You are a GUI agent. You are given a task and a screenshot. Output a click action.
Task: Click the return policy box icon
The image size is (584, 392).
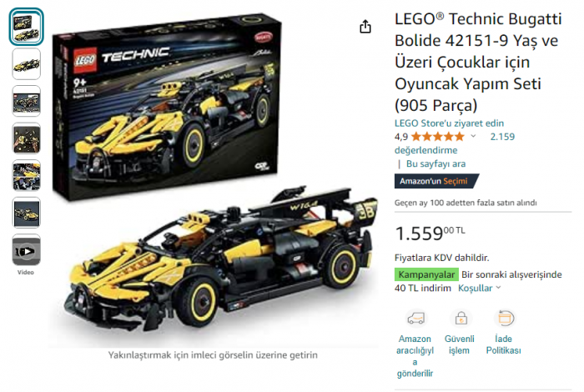tap(506, 319)
